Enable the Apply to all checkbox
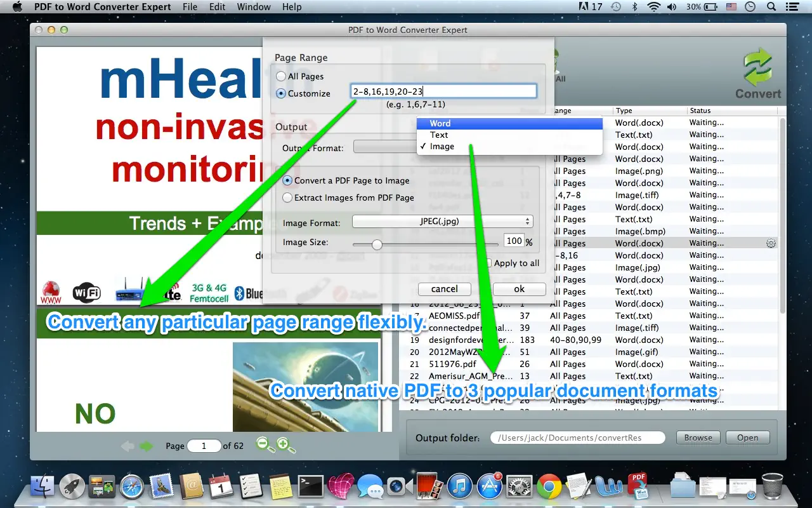Viewport: 812px width, 508px height. [x=488, y=263]
